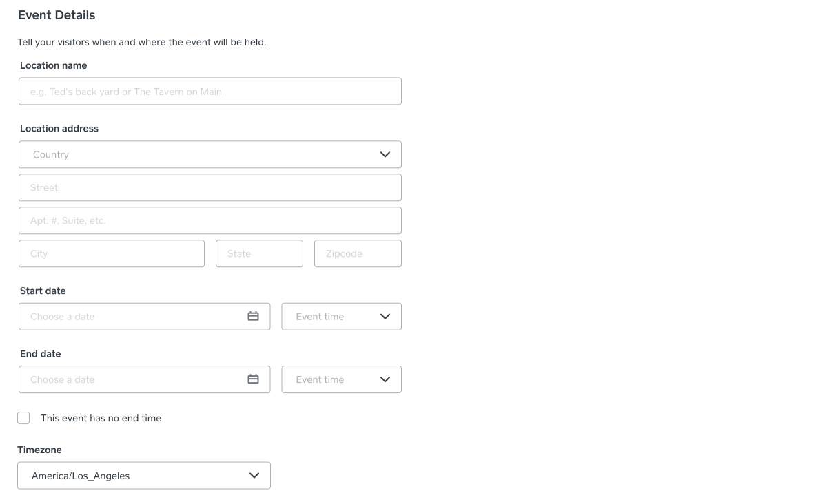Focus the Location name input field
Screen dimensions: 816x504
pyautogui.click(x=210, y=91)
